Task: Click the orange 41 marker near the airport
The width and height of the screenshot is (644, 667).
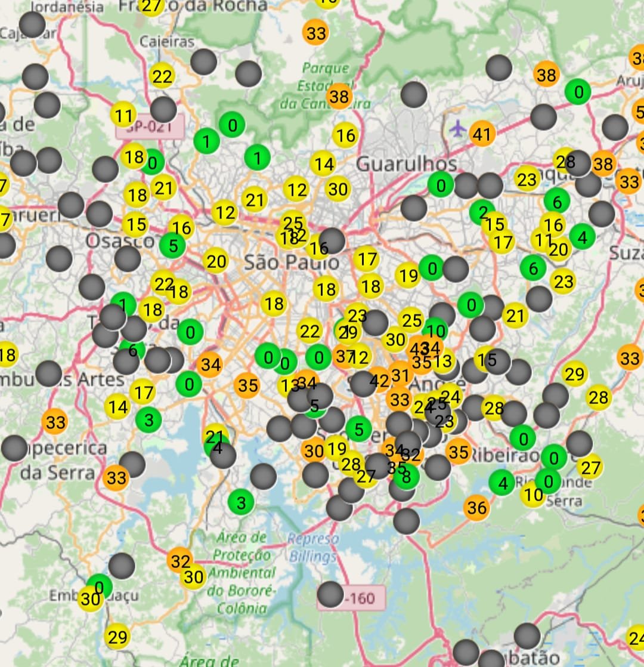Action: 482,134
